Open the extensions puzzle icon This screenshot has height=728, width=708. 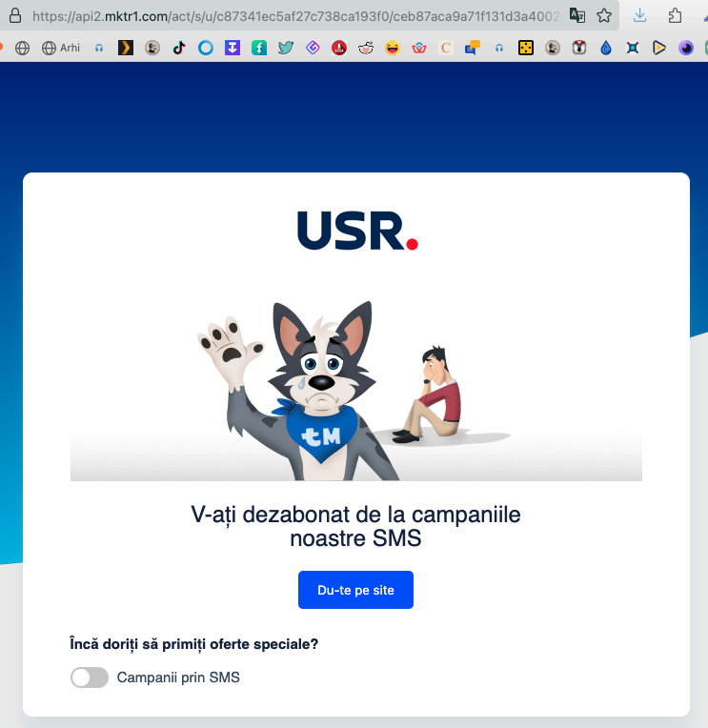pyautogui.click(x=675, y=16)
